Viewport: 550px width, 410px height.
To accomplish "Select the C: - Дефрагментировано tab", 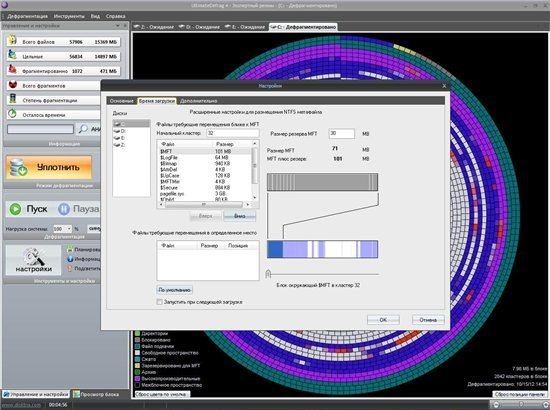I will tap(303, 27).
